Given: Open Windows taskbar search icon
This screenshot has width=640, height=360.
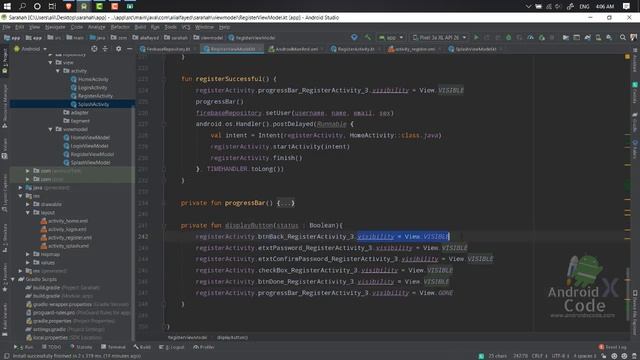Looking at the screenshot, I should coord(22,6).
